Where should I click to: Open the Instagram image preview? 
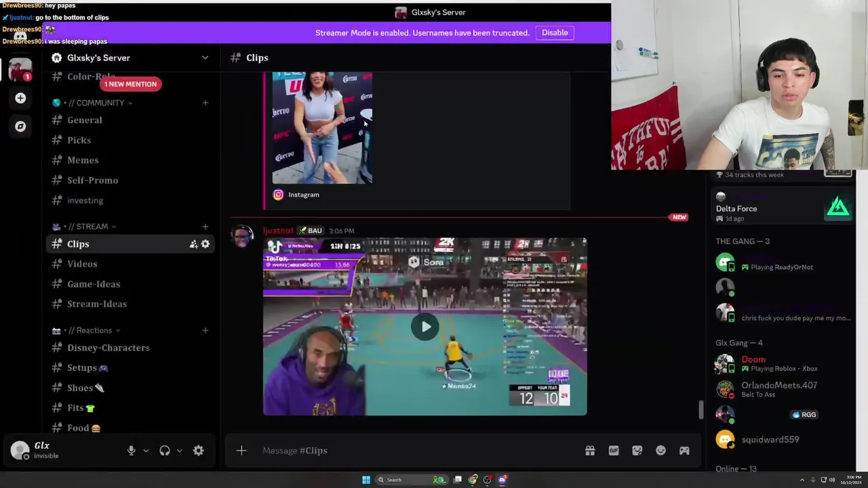(x=322, y=127)
